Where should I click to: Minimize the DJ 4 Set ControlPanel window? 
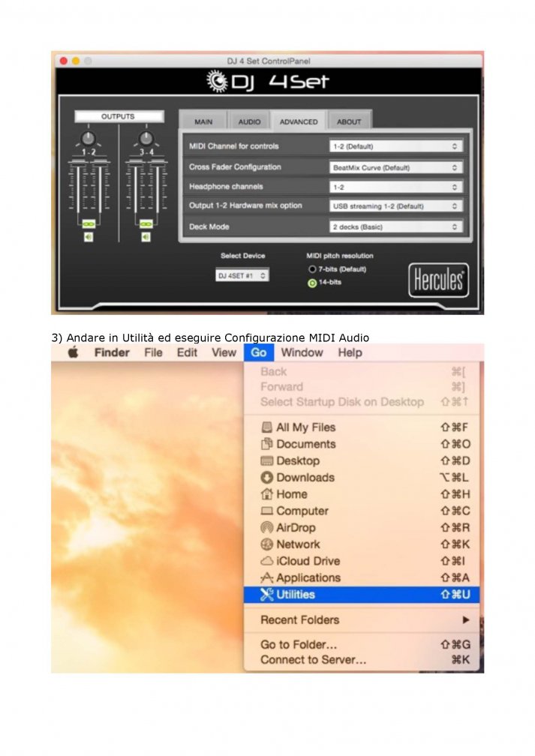[x=76, y=61]
